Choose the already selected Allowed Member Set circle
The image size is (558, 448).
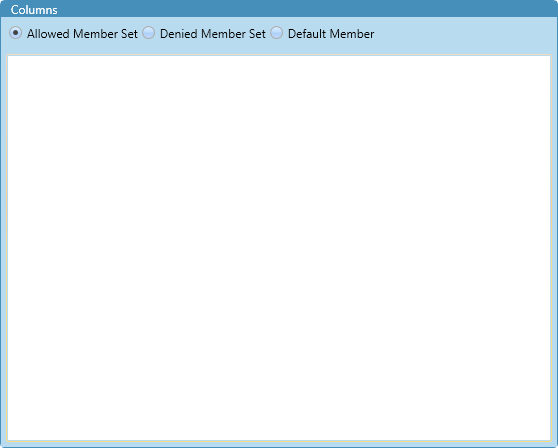click(16, 33)
